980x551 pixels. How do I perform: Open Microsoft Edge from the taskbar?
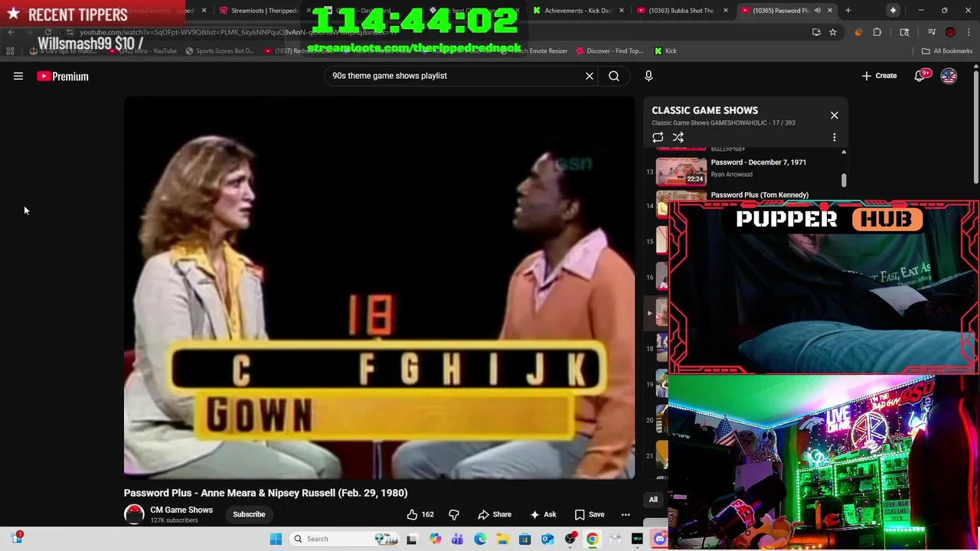pyautogui.click(x=480, y=539)
